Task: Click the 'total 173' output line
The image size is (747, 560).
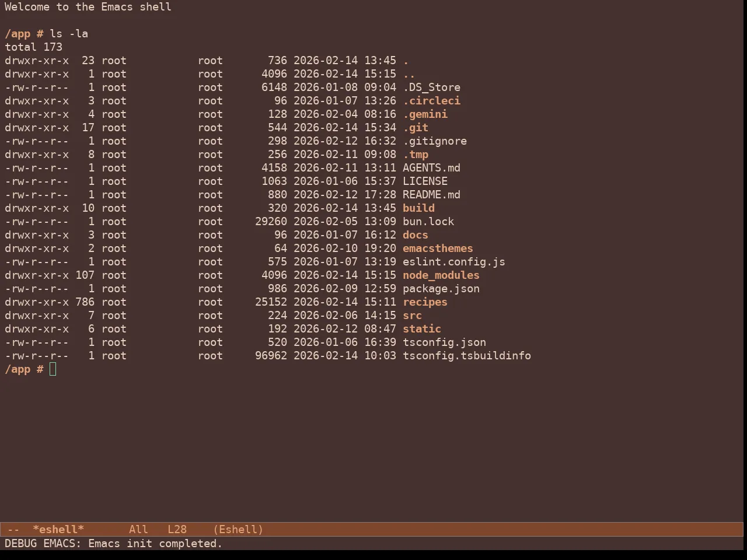Action: [x=33, y=47]
